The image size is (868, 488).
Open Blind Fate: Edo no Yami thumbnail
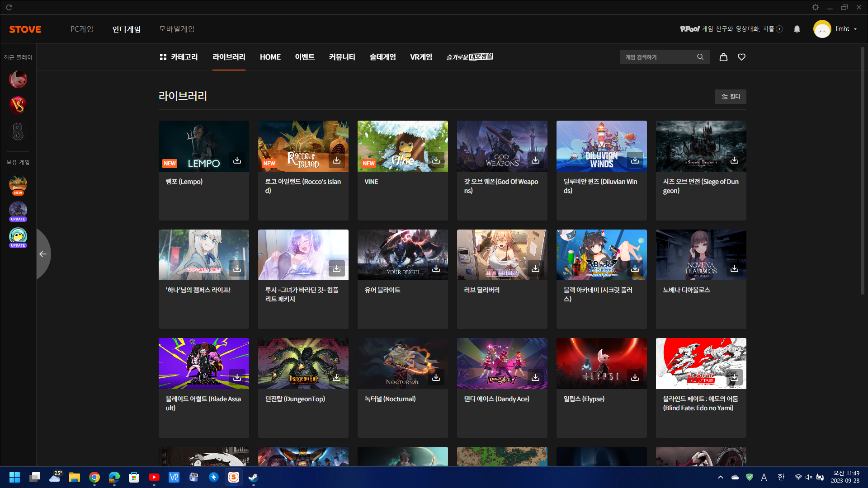pyautogui.click(x=701, y=363)
